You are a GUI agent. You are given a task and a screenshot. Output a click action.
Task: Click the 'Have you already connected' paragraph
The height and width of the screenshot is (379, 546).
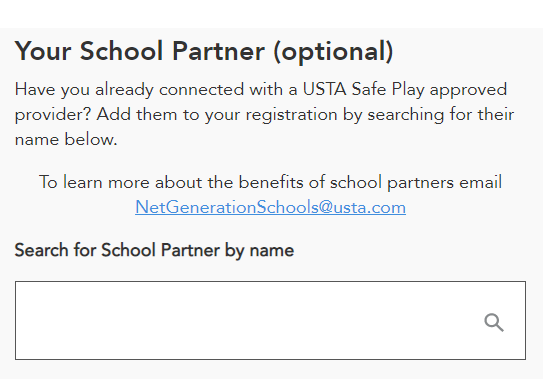pyautogui.click(x=264, y=114)
